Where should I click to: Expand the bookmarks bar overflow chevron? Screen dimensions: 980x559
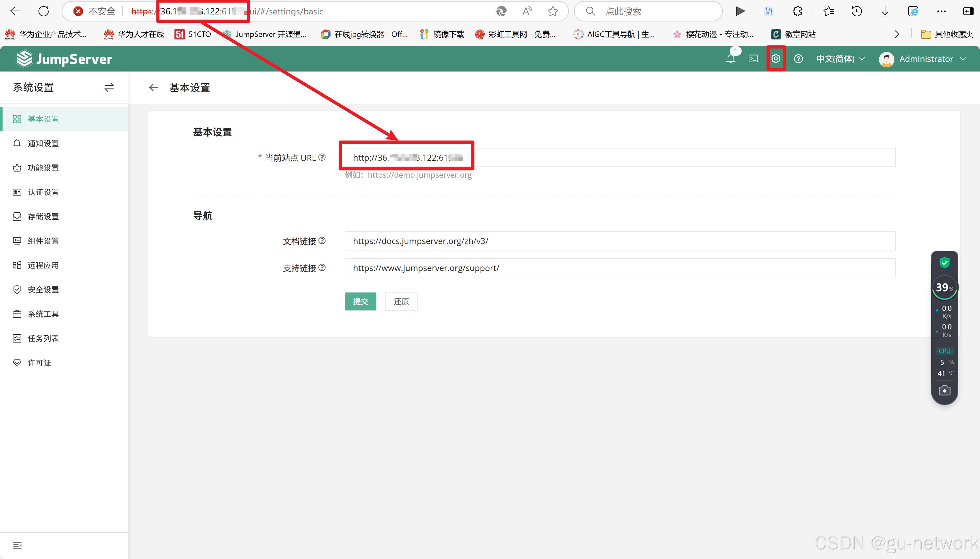[897, 35]
